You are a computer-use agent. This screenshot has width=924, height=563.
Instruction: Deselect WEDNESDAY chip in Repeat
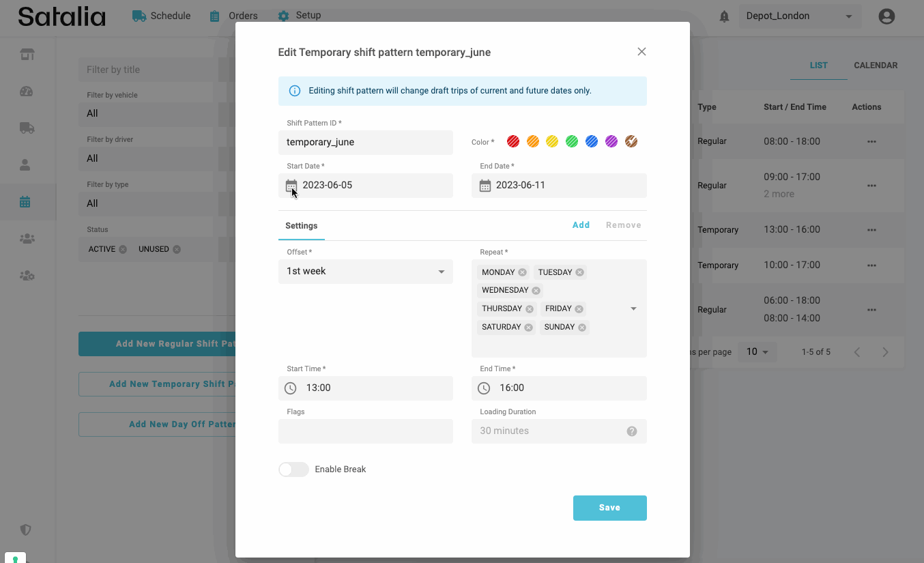pyautogui.click(x=536, y=291)
